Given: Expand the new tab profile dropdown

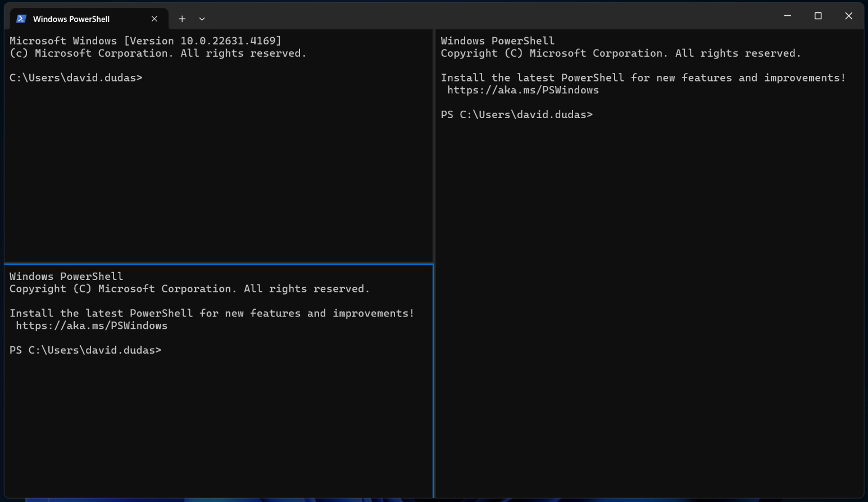Looking at the screenshot, I should coord(202,19).
